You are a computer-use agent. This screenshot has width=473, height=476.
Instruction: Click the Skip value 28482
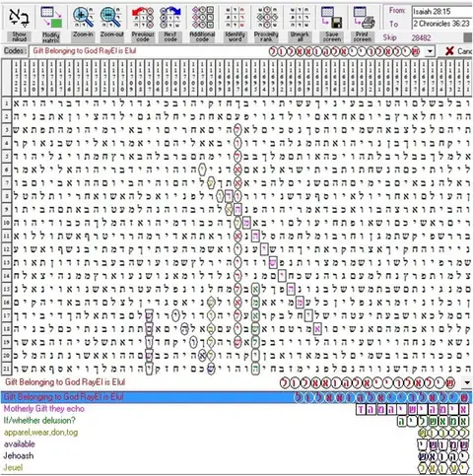[x=421, y=37]
